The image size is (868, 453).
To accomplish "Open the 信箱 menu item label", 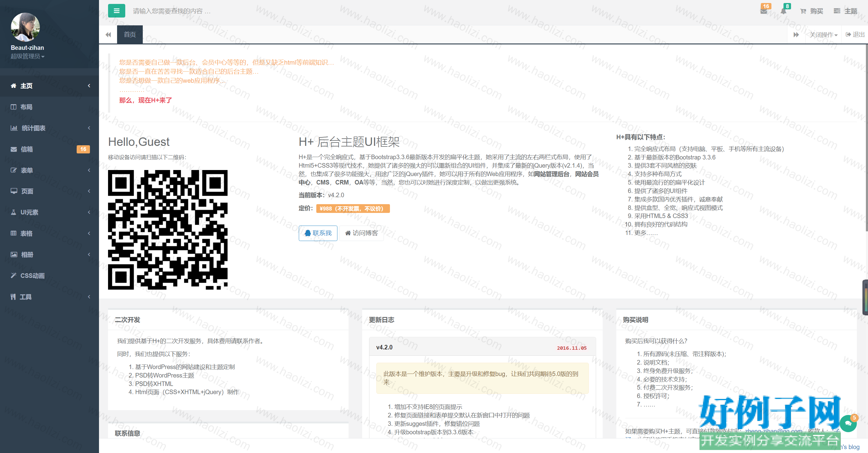I will [27, 149].
